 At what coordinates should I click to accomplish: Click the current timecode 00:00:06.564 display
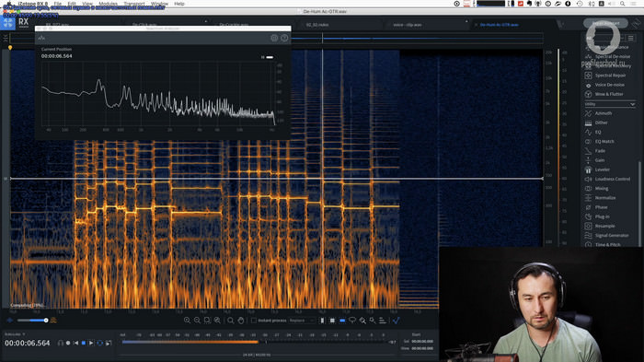tap(27, 343)
